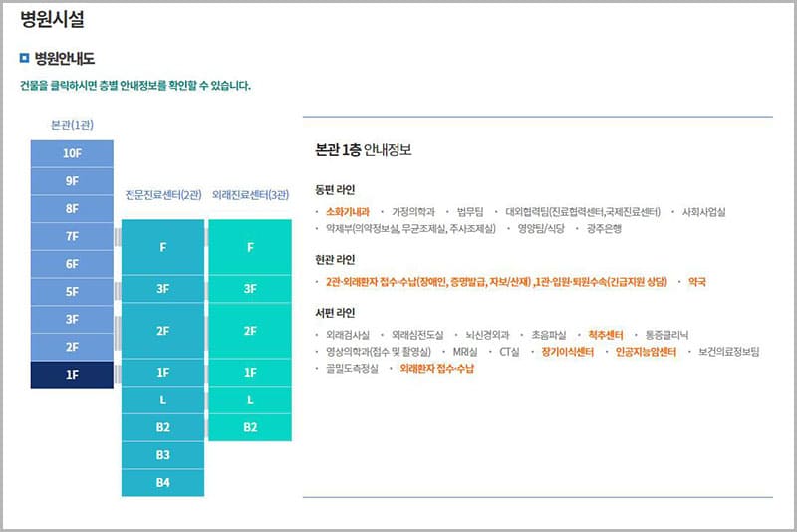Viewport: 797px width, 532px height.
Task: Open B4 floor of 전문진료센터(2관)
Action: pyautogui.click(x=162, y=483)
